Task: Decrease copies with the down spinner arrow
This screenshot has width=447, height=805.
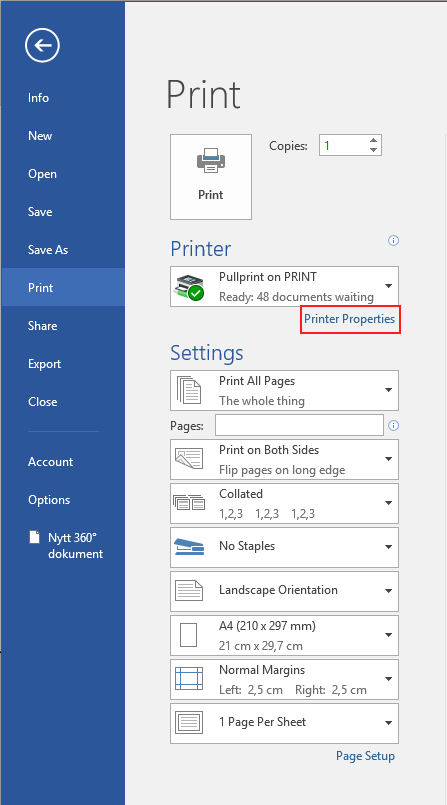Action: coord(374,150)
